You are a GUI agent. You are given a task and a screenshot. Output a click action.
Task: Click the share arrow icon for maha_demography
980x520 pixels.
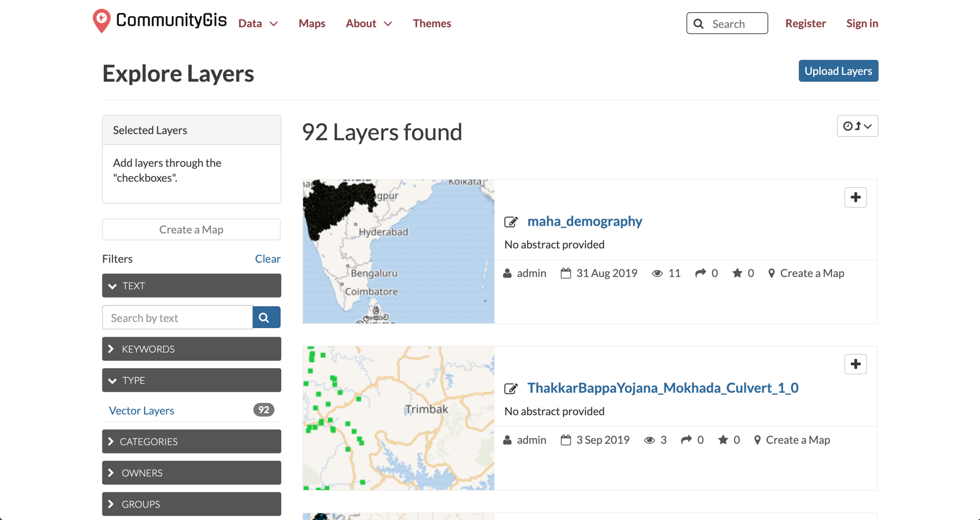click(700, 273)
